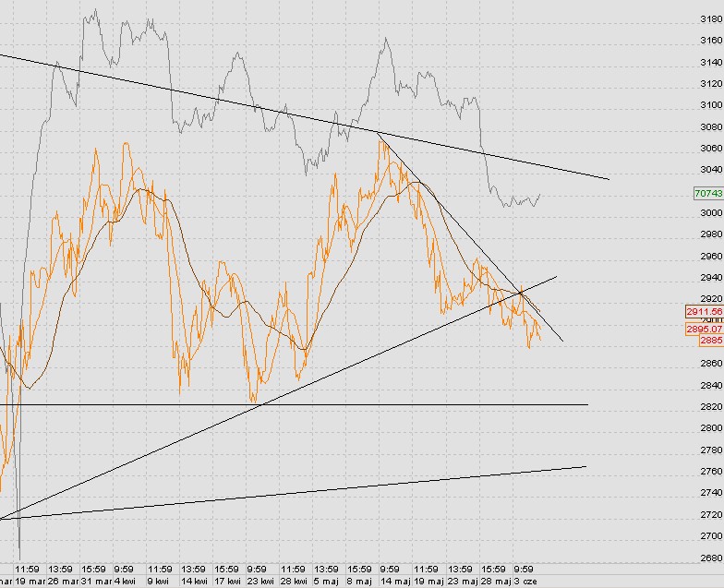This screenshot has width=724, height=588.
Task: Click the 17 kwi date label
Action: (227, 582)
